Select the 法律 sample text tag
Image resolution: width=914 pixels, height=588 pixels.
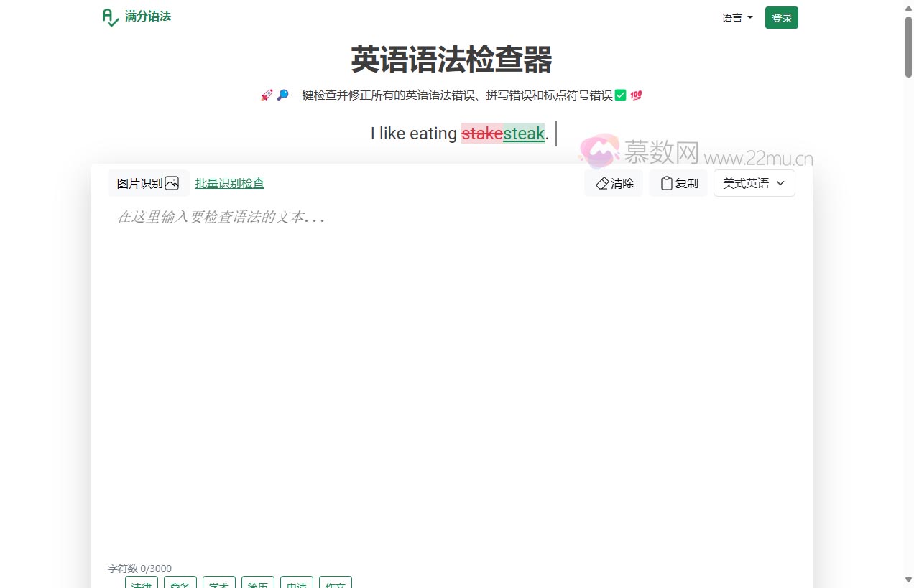(x=141, y=584)
